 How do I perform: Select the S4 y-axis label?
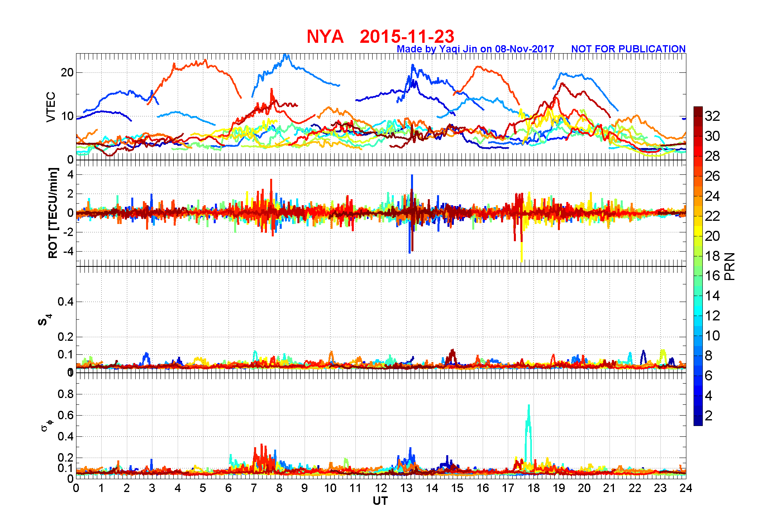click(44, 320)
